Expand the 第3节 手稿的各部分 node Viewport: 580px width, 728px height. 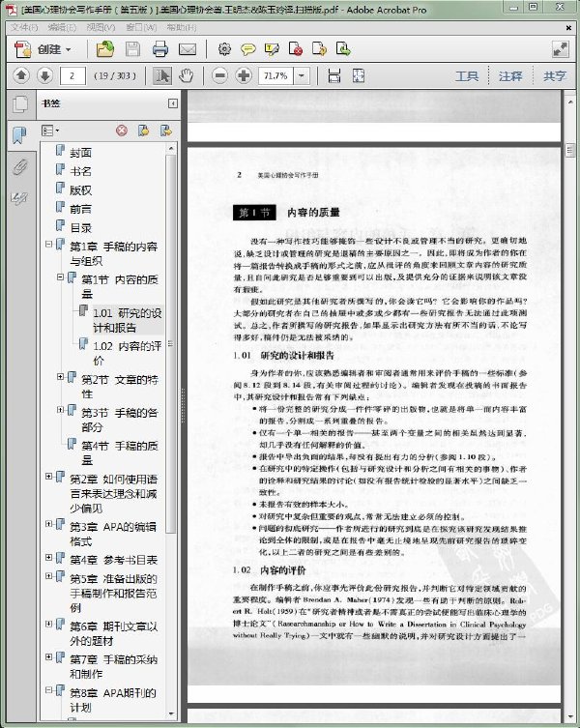pos(60,410)
